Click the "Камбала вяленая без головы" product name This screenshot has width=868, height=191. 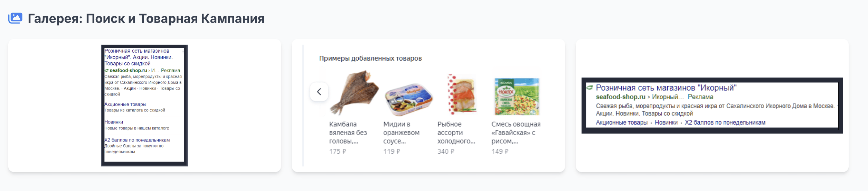(x=348, y=133)
